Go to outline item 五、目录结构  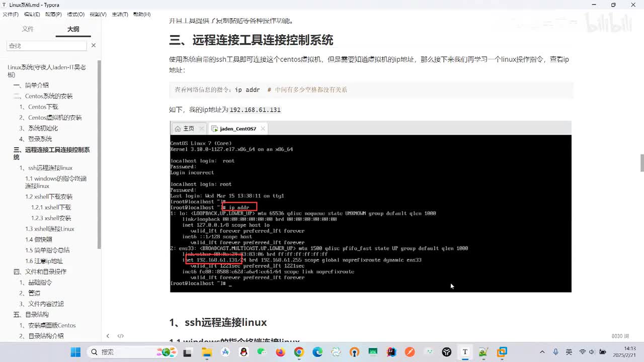(x=31, y=315)
